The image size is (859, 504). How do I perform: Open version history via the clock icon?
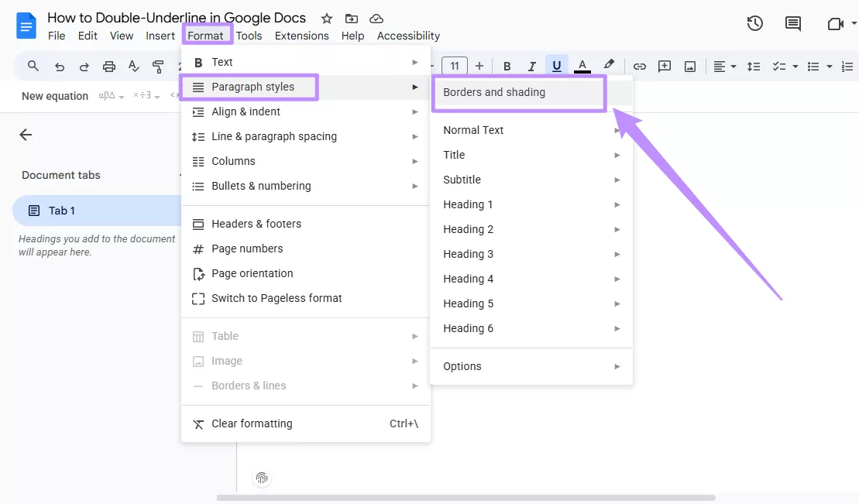pyautogui.click(x=754, y=23)
